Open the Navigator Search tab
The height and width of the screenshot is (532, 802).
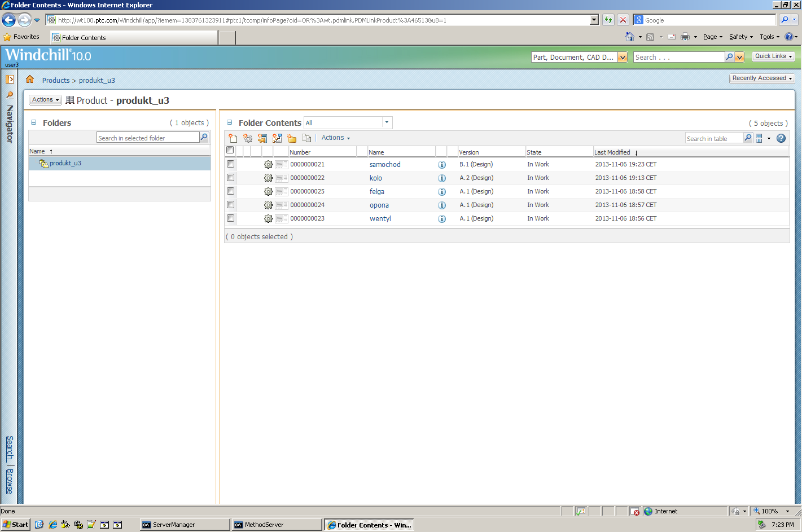pos(10,449)
